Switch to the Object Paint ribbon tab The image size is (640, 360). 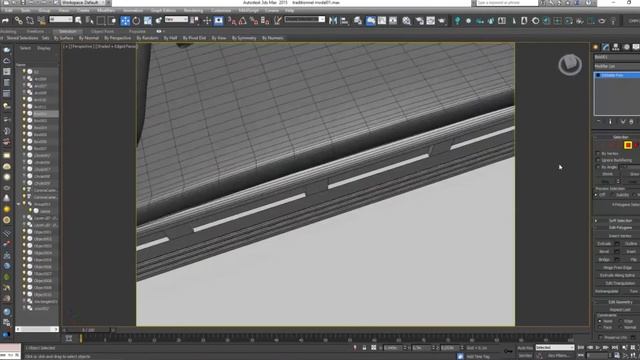(102, 31)
